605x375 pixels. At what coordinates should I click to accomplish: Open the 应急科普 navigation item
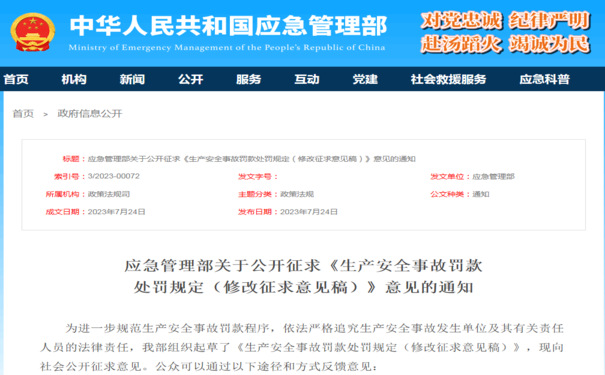click(x=544, y=79)
